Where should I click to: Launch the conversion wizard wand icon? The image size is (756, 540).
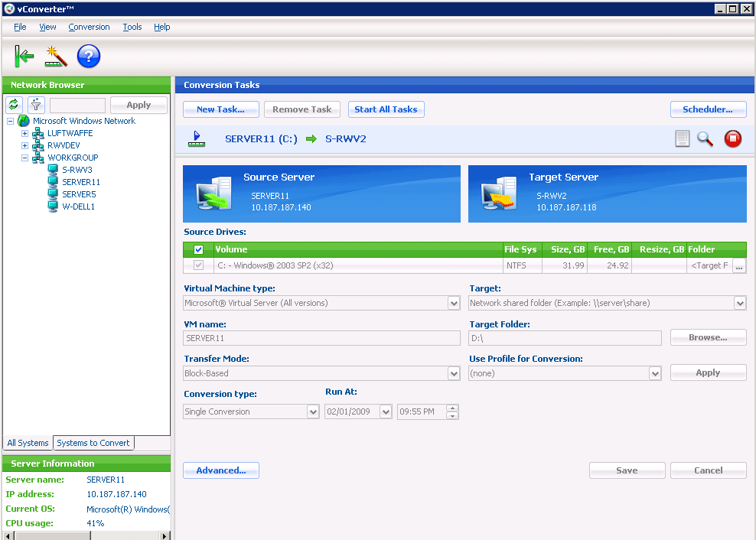point(56,56)
